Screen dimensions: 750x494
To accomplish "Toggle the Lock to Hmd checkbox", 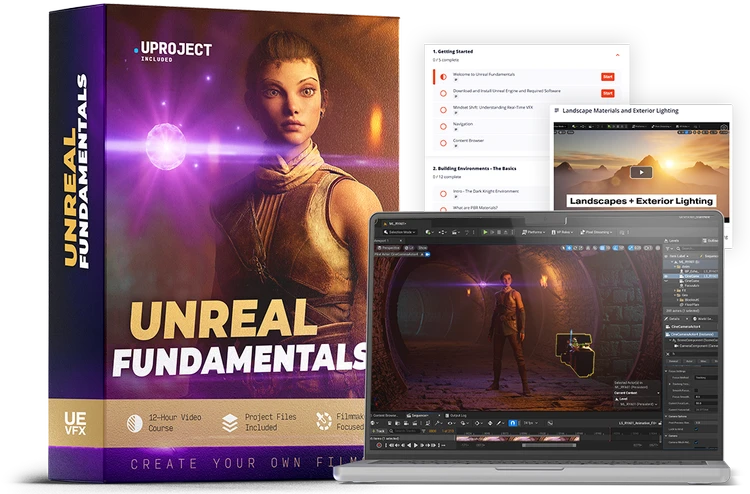I will pos(696,429).
